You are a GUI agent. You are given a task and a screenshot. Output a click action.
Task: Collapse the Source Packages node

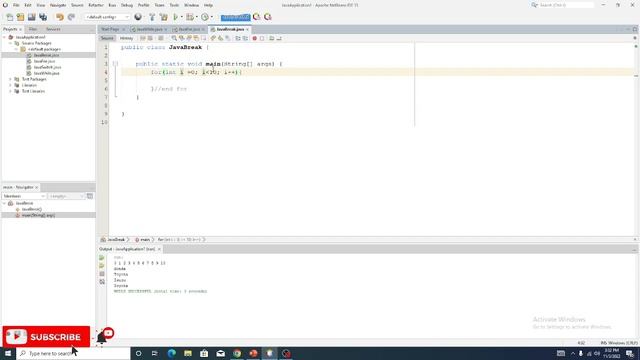[x=11, y=43]
